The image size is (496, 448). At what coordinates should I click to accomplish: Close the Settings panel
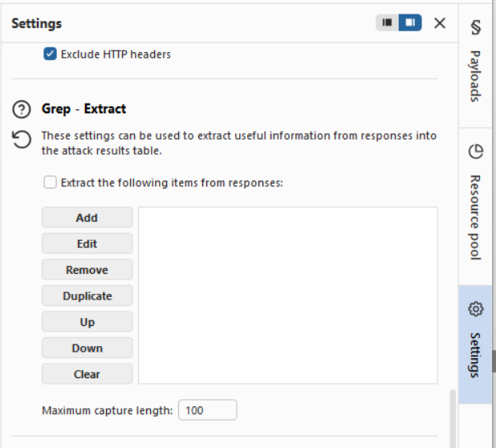click(x=440, y=23)
